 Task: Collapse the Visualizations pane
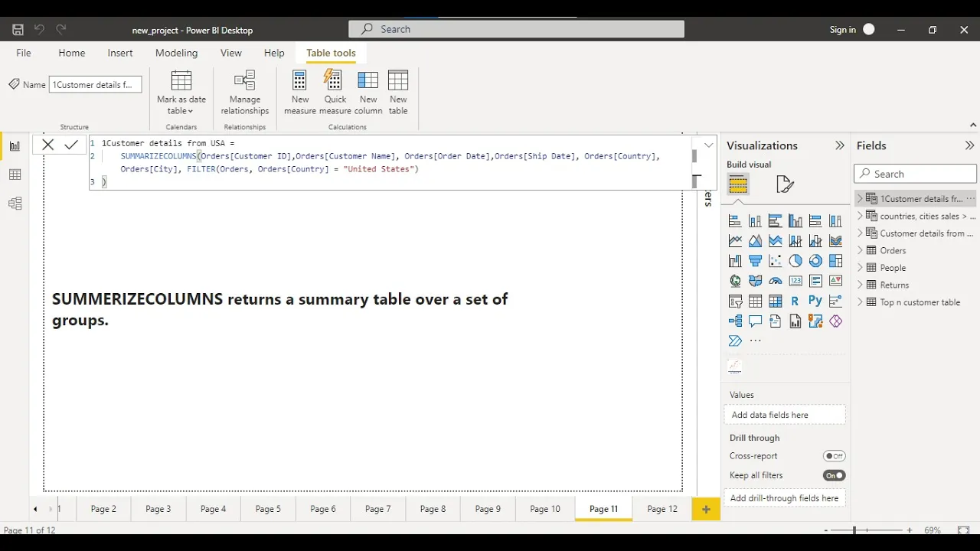(840, 145)
